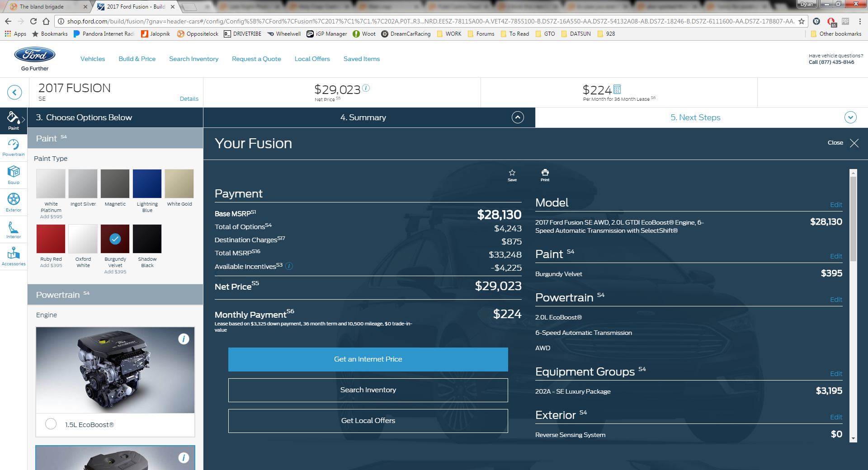
Task: Go to browser home page
Action: [46, 21]
